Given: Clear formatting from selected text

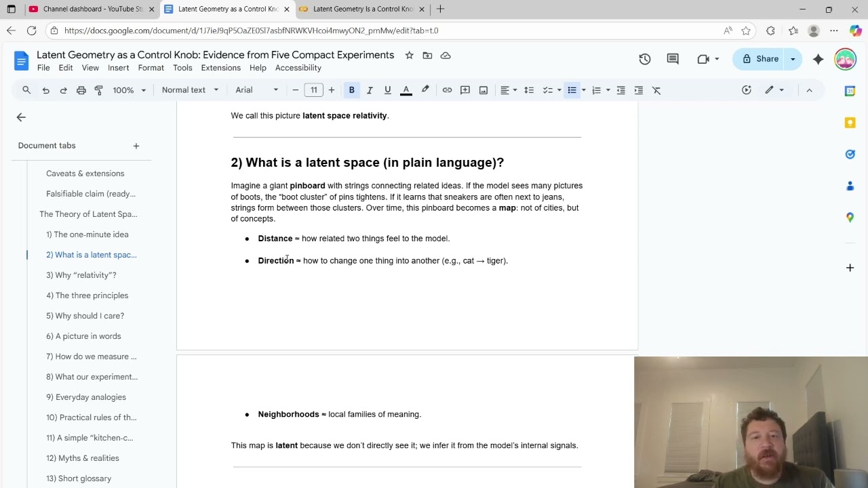Looking at the screenshot, I should coord(656,90).
